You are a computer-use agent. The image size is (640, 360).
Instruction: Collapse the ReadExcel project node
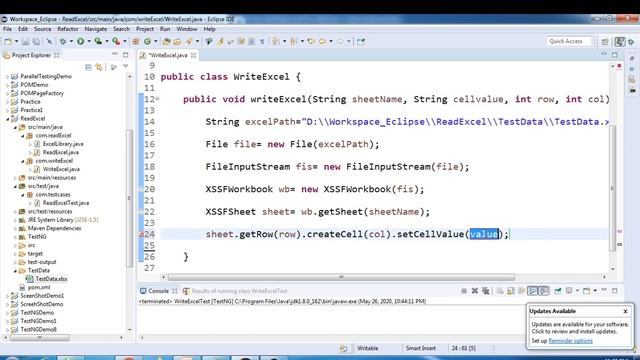pyautogui.click(x=8, y=119)
